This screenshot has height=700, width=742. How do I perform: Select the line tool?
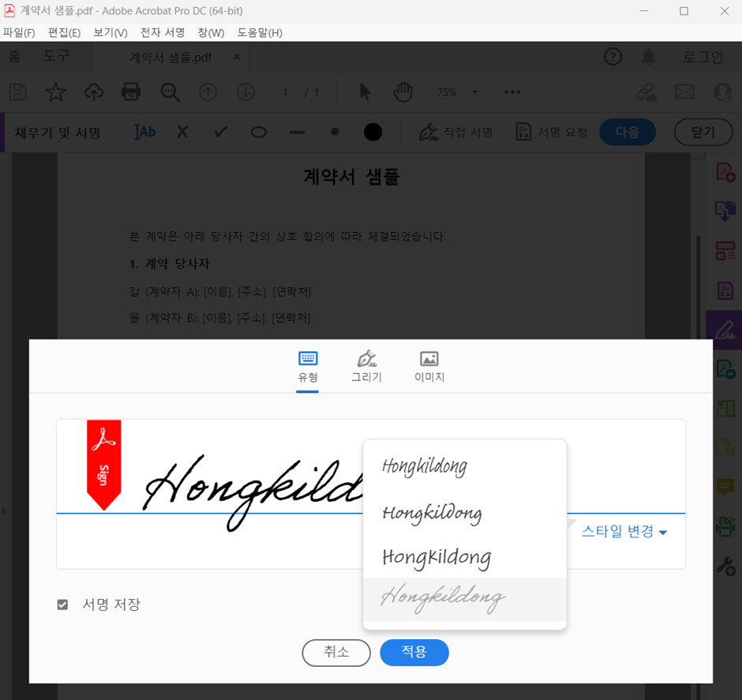tap(297, 133)
